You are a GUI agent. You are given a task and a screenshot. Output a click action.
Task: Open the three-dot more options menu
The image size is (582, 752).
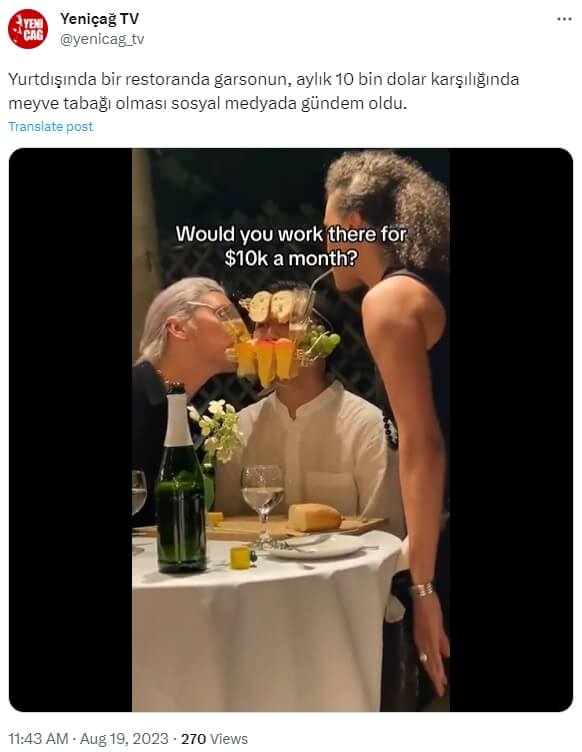pyautogui.click(x=564, y=19)
